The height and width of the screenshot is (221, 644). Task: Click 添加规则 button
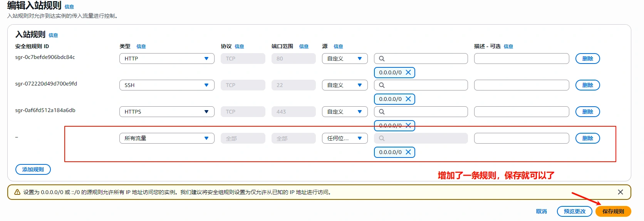pyautogui.click(x=33, y=169)
